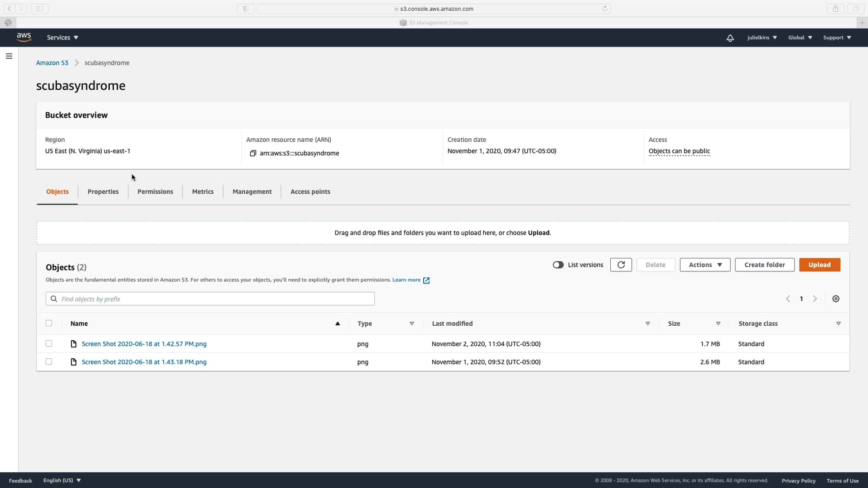Click the search magnifier icon in prefix field
868x488 pixels.
[54, 299]
